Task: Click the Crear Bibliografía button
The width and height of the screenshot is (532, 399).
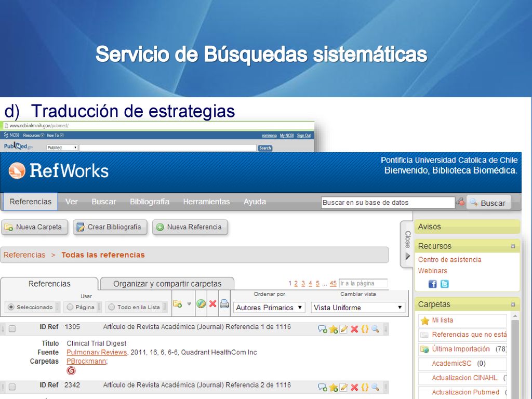Action: (x=110, y=227)
